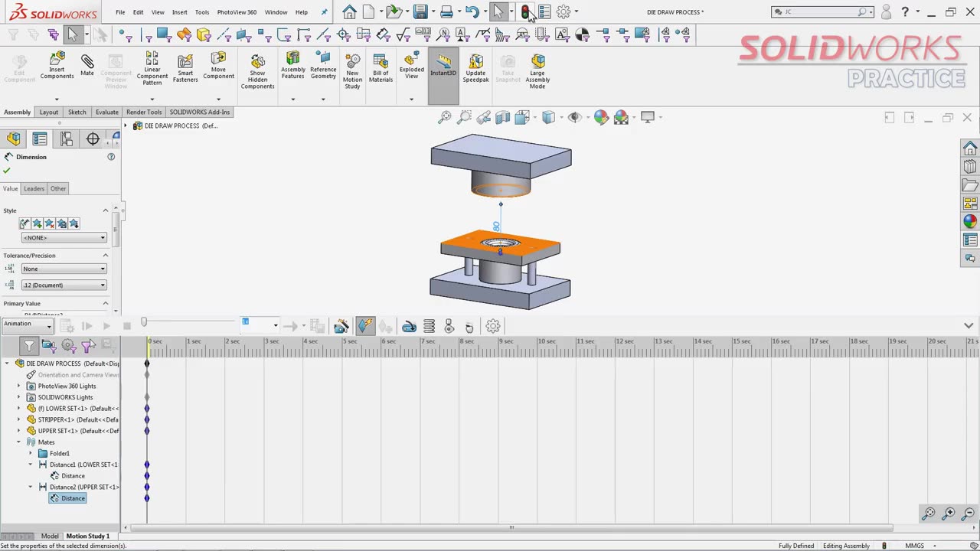Collapse Tolerance/Precision section
Image resolution: width=980 pixels, height=551 pixels.
click(x=106, y=256)
